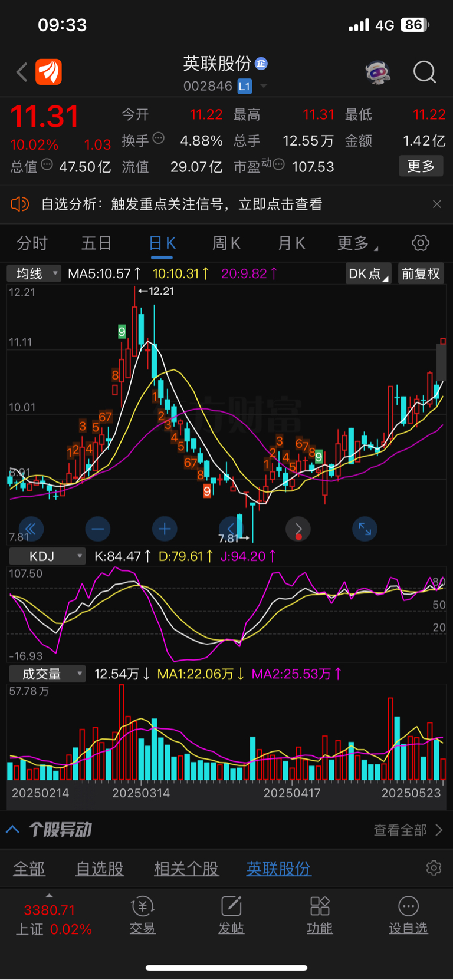Switch to the 五日 tab
Image resolution: width=453 pixels, height=980 pixels.
96,243
